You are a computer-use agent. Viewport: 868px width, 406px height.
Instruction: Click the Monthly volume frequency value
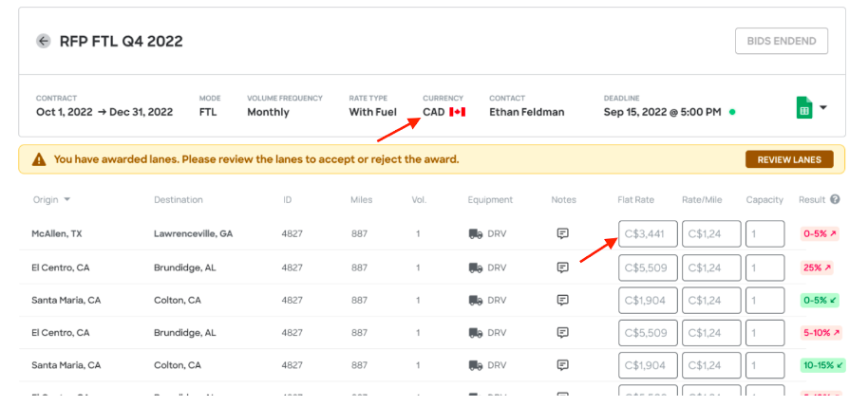point(268,112)
